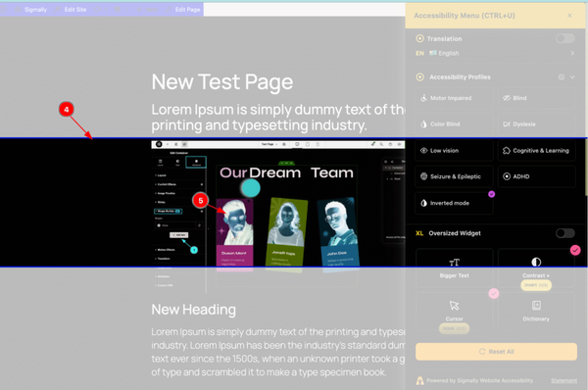Enable the Low vision profile

(x=454, y=150)
